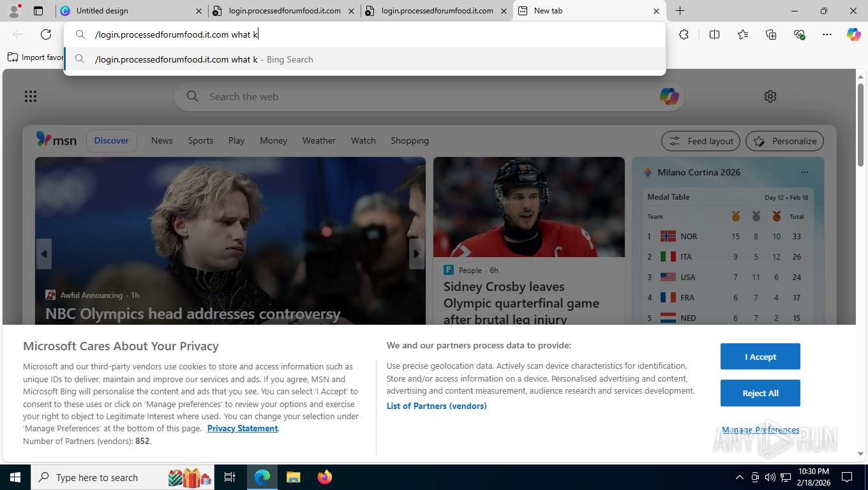
Task: Open the page settings gear icon
Action: tap(770, 96)
